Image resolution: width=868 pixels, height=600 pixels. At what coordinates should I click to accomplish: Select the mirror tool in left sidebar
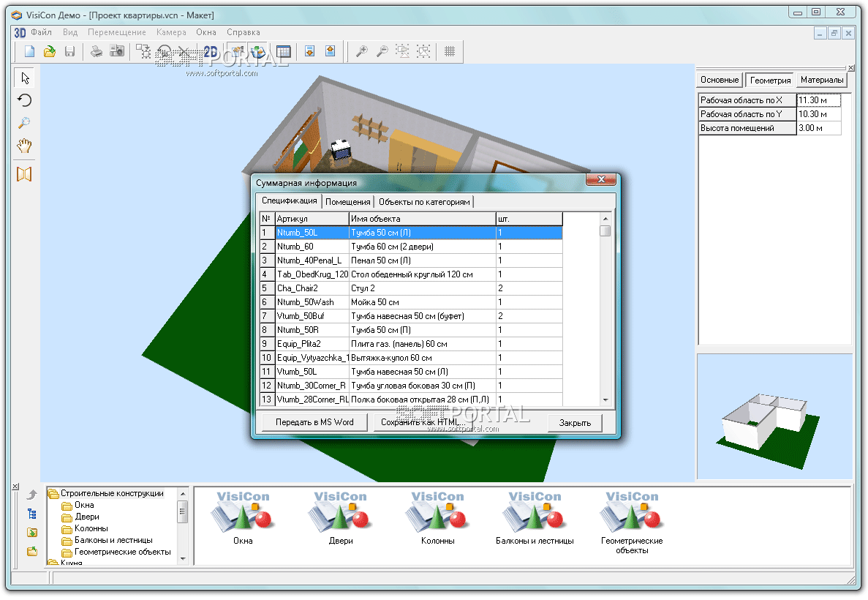pyautogui.click(x=24, y=174)
